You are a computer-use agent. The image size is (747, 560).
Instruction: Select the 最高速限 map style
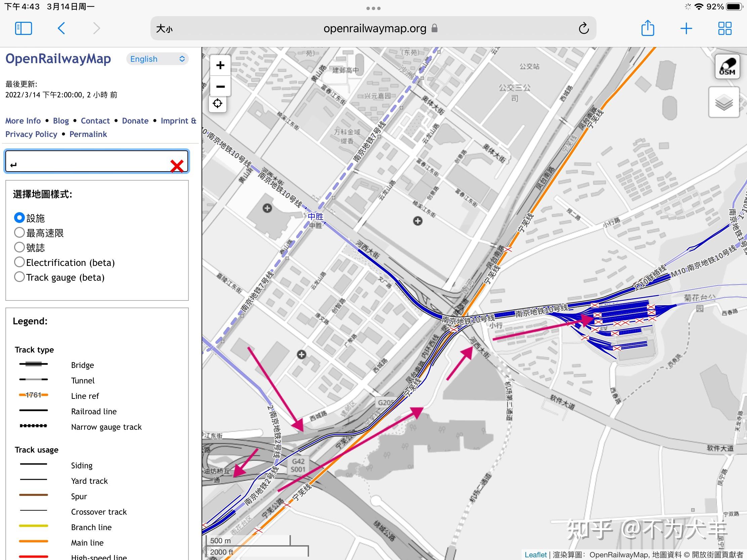(x=19, y=233)
